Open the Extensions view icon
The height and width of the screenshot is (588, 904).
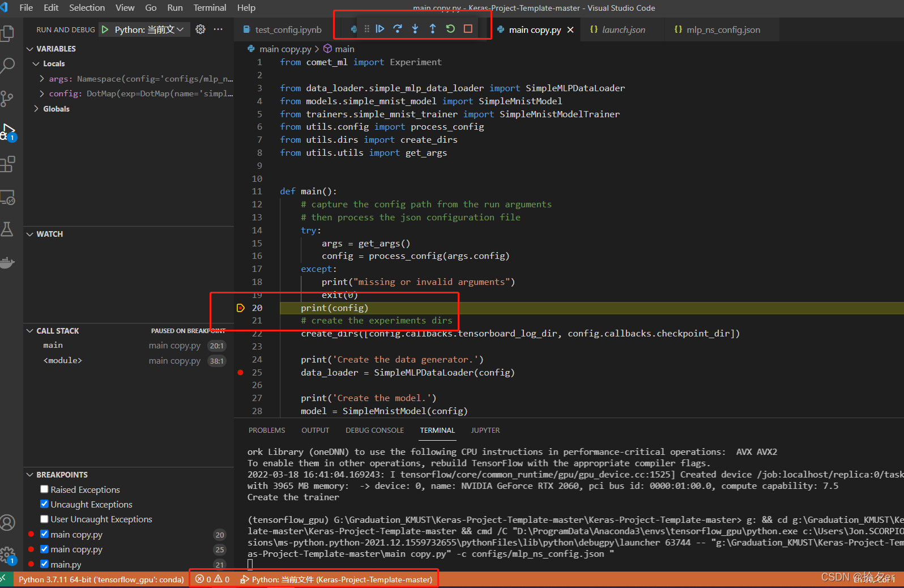coord(7,164)
